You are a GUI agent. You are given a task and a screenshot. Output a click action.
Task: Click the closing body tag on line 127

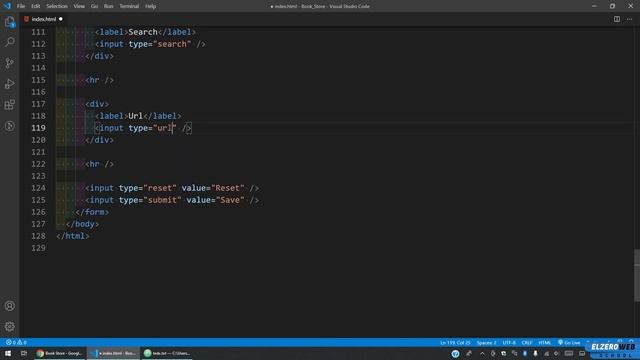82,224
